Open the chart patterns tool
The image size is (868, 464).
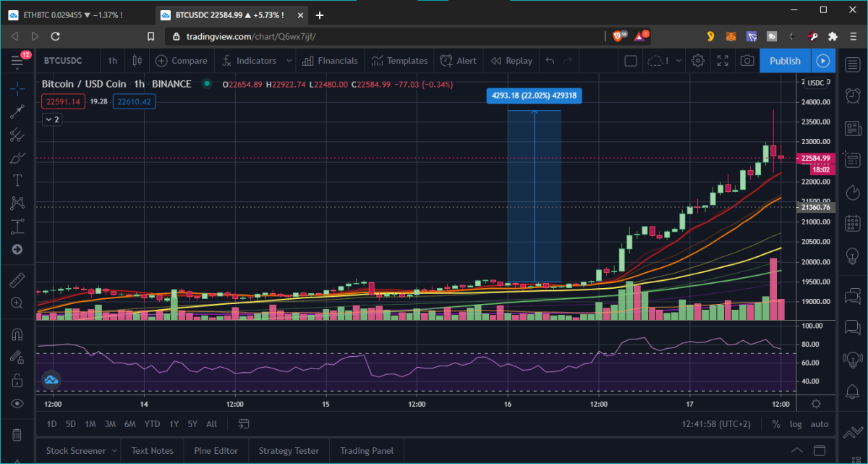coord(17,203)
